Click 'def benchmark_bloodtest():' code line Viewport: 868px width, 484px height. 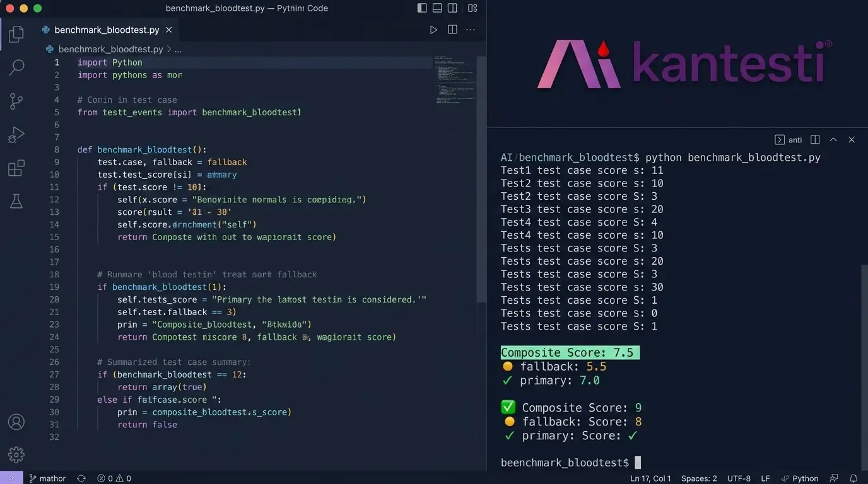point(142,150)
